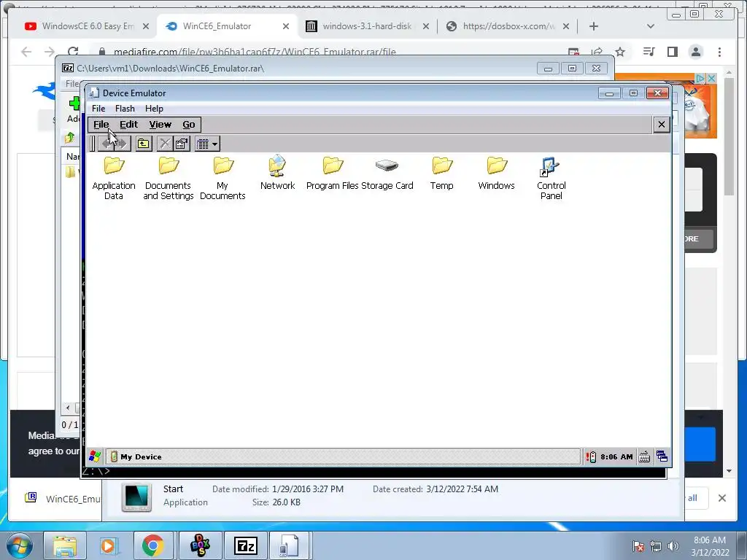Screen dimensions: 747x560
Task: Click the CE show desktop tray icon
Action: 662,456
